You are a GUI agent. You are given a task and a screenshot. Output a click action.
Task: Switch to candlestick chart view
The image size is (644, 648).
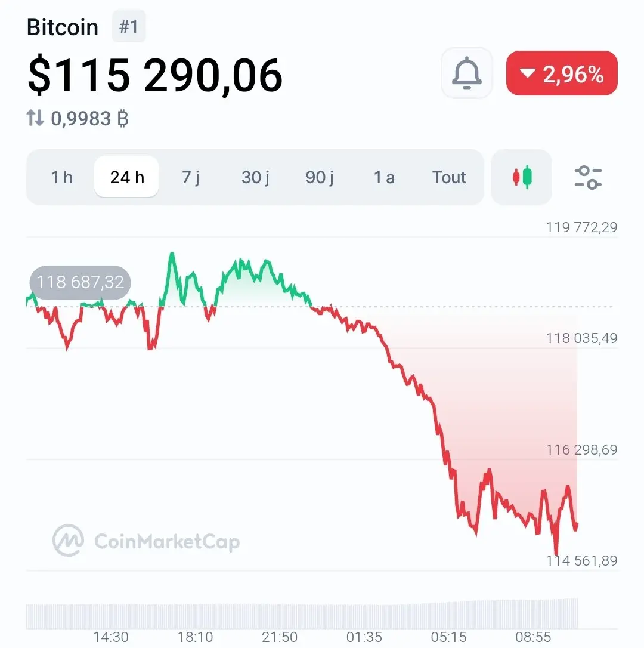tap(521, 177)
